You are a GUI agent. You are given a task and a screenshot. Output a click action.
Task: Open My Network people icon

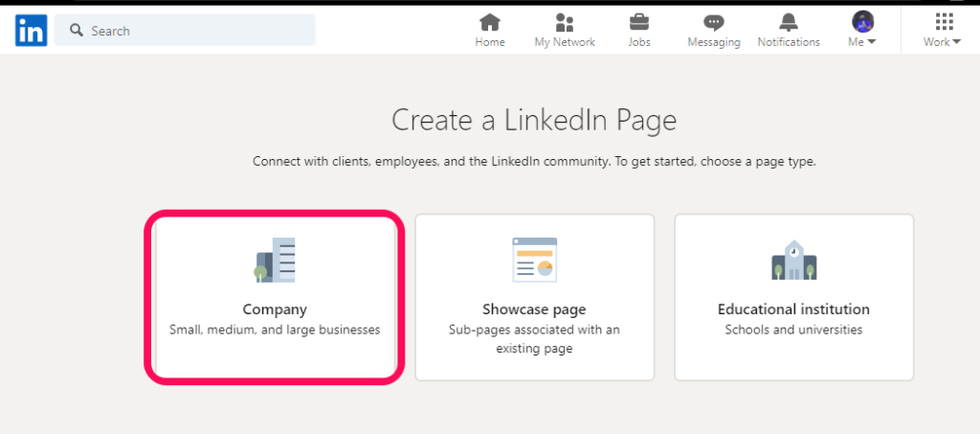tap(565, 22)
